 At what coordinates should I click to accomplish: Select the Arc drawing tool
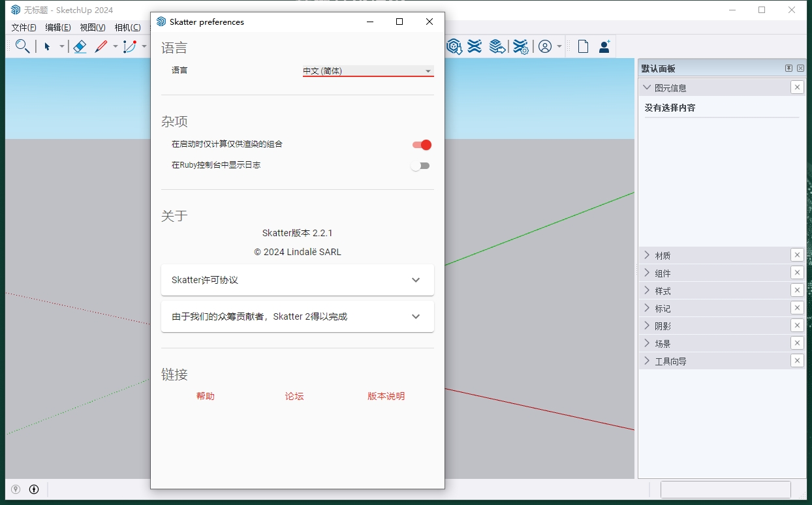(130, 46)
